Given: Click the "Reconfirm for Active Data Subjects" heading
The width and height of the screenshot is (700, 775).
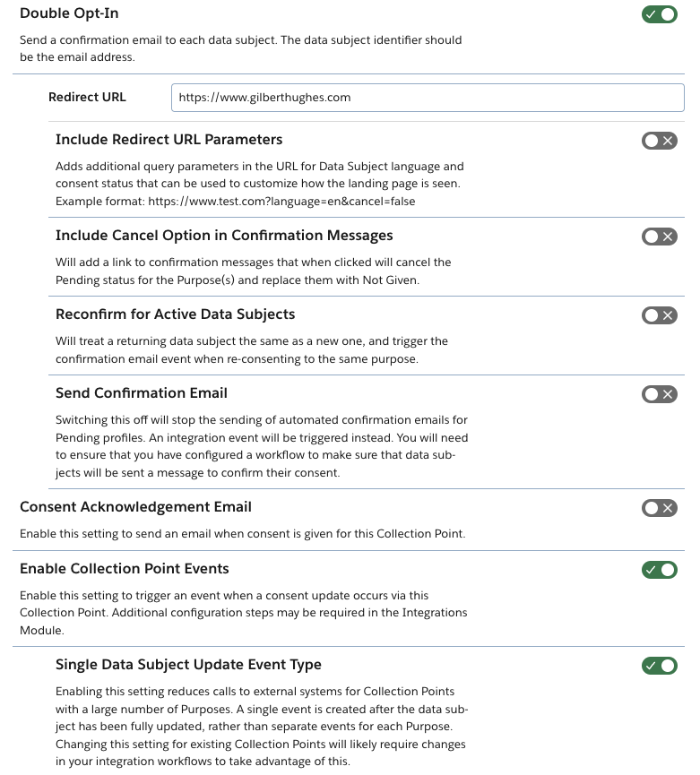Looking at the screenshot, I should click(175, 314).
